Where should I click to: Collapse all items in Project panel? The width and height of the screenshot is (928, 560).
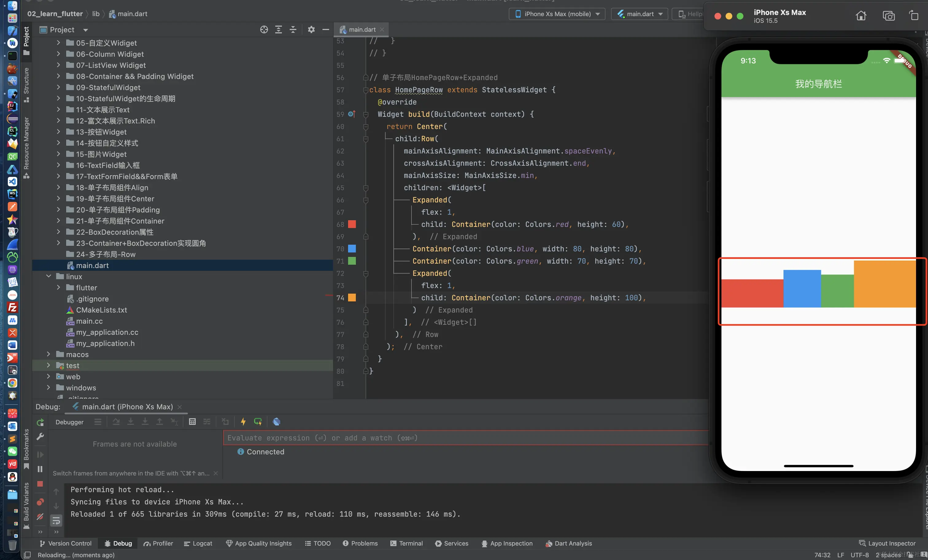point(293,30)
